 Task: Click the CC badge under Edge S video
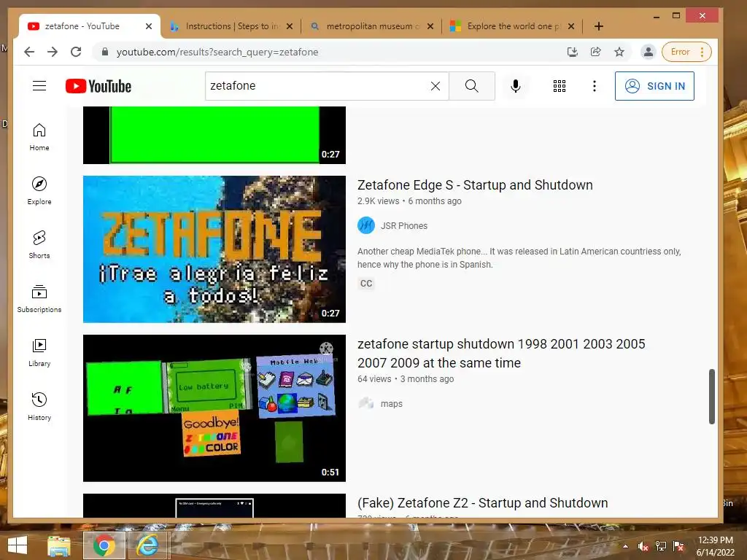click(366, 284)
